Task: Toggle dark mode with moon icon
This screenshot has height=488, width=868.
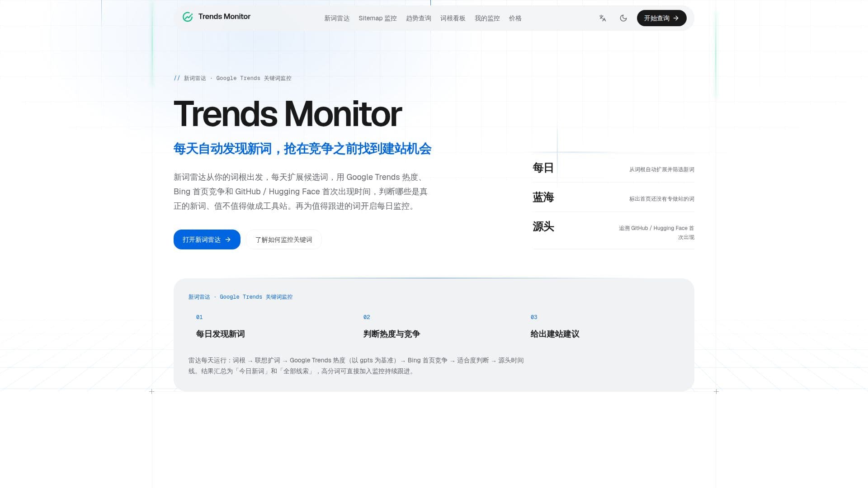Action: point(623,18)
